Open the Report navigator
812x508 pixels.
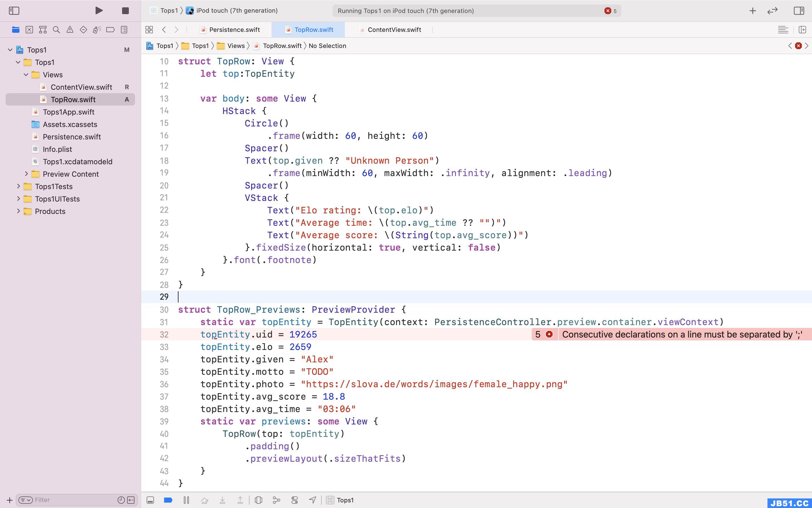124,30
